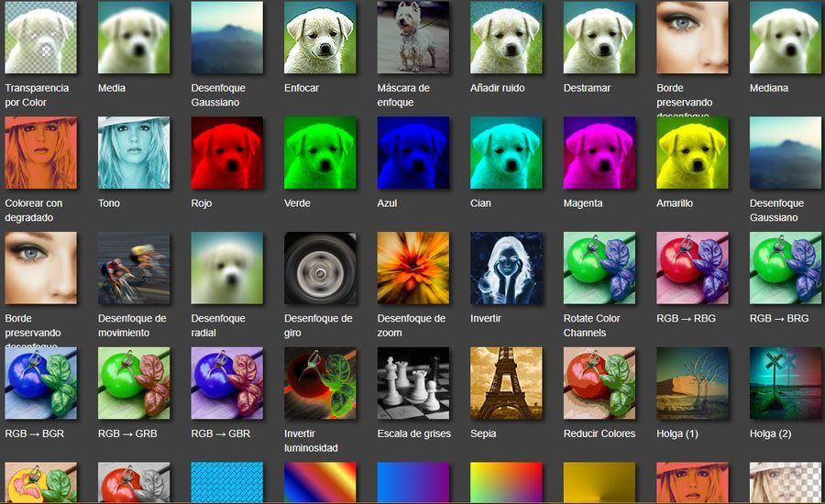Apply the Sepia Eiffel Tower thumbnail
This screenshot has width=825, height=504.
coord(506,383)
